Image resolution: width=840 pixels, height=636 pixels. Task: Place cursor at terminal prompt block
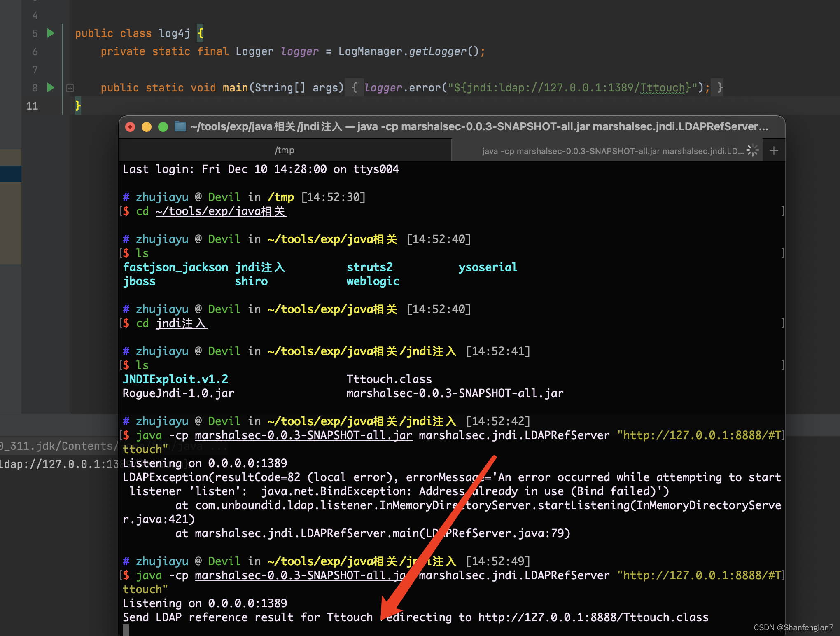pos(126,630)
